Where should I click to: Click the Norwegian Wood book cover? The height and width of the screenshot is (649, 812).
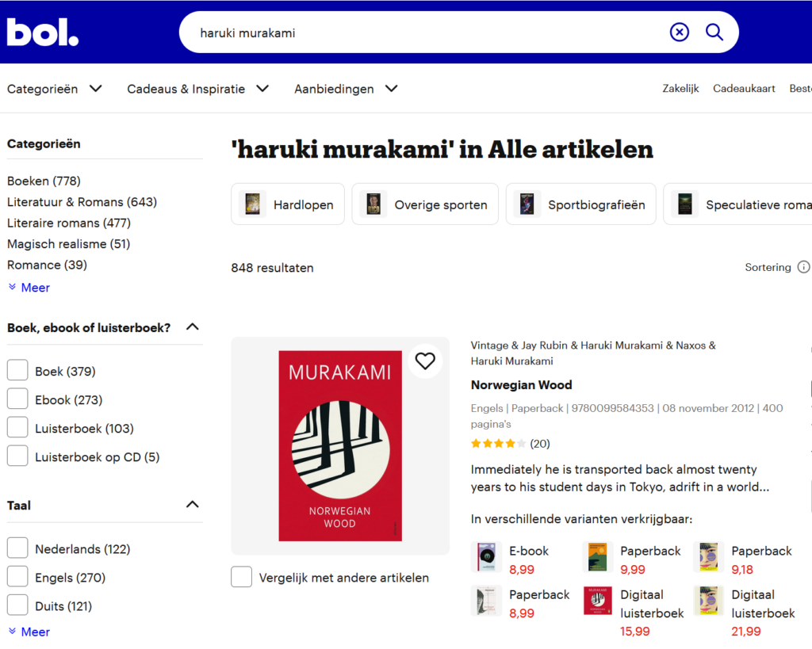pos(339,445)
